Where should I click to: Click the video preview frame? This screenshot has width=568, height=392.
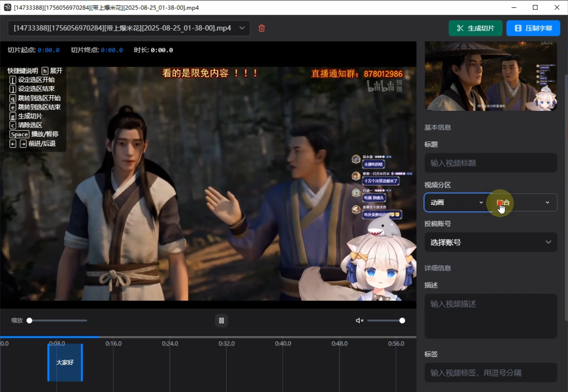point(208,184)
